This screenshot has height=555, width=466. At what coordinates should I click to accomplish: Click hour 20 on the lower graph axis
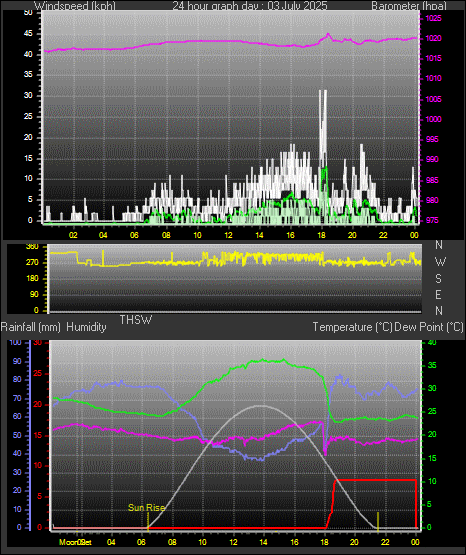[354, 542]
